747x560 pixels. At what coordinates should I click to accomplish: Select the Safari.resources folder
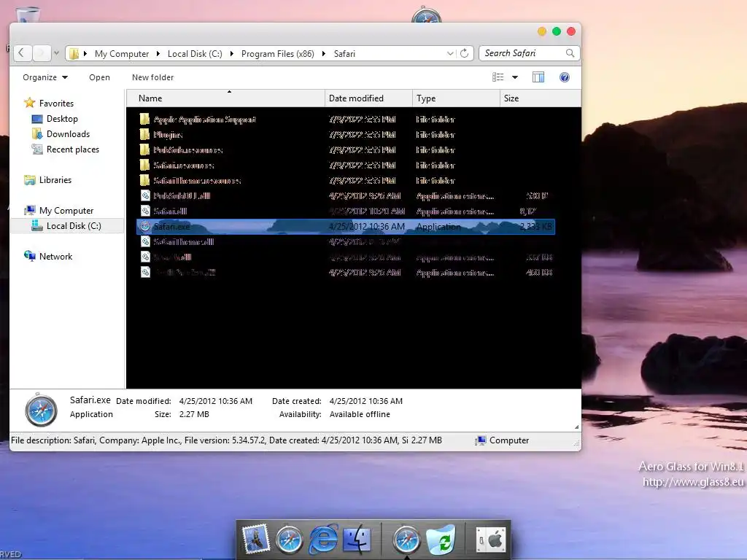pyautogui.click(x=183, y=166)
